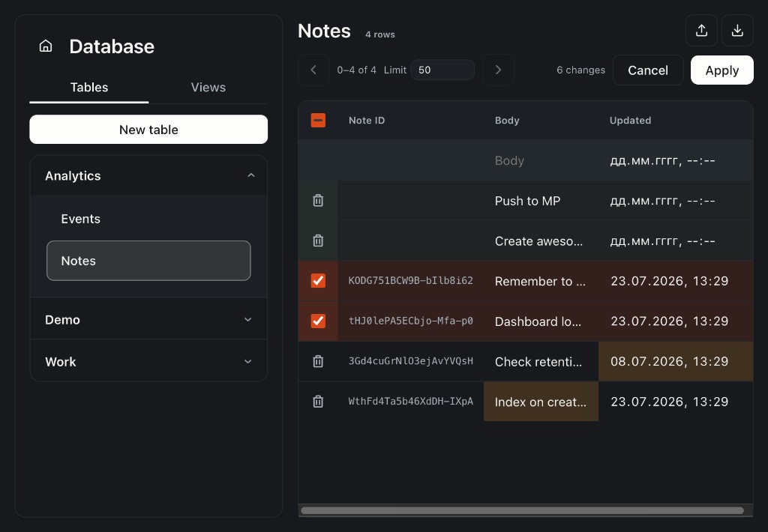Collapse the Analytics group
Screen dimensions: 768x532
point(148,175)
